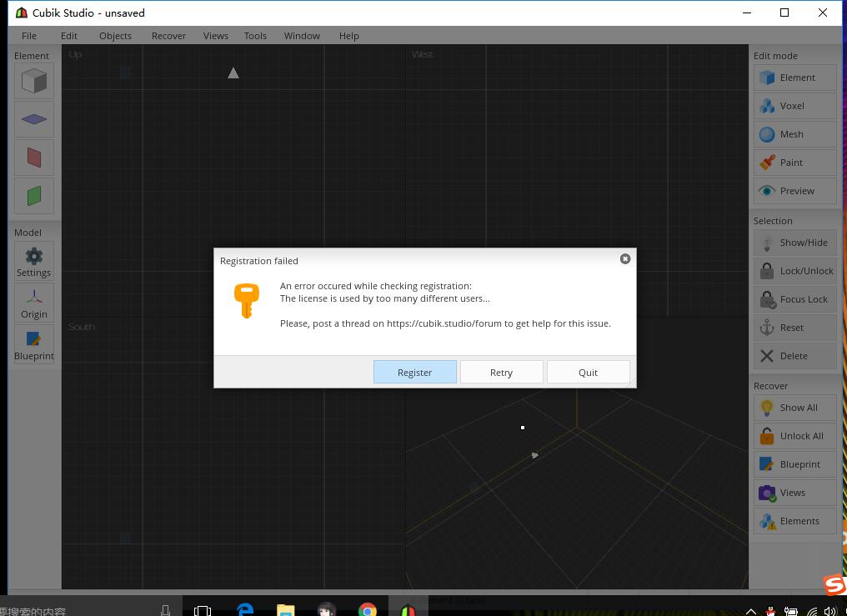Viewport: 847px width, 616px height.
Task: Switch to Mesh edit mode
Action: point(794,134)
